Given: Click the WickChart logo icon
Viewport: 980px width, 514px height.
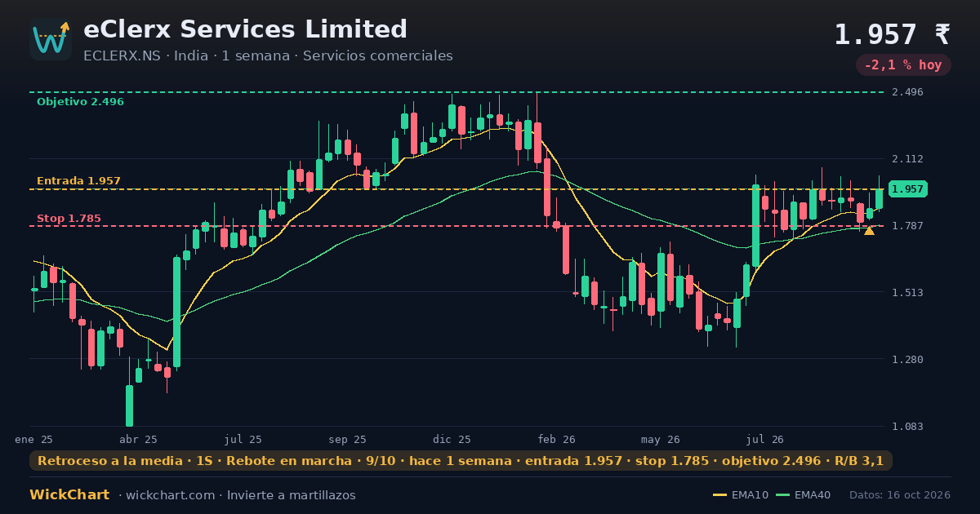Looking at the screenshot, I should [x=51, y=39].
